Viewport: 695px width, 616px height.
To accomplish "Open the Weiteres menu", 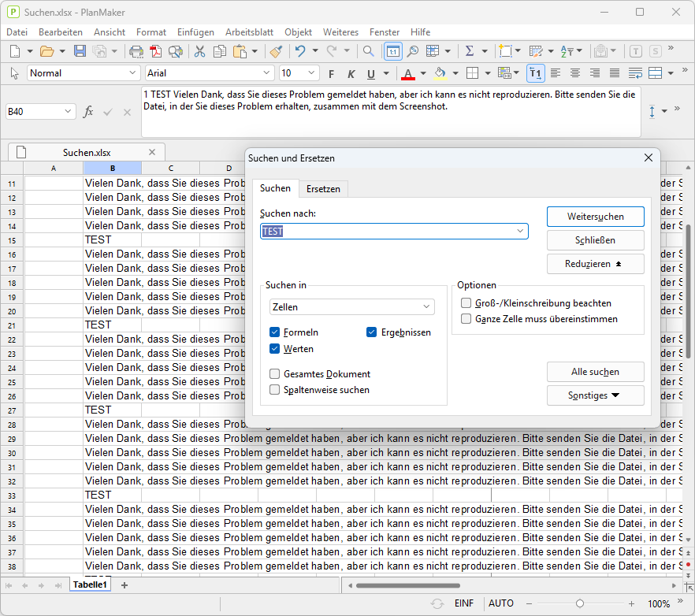I will [340, 32].
